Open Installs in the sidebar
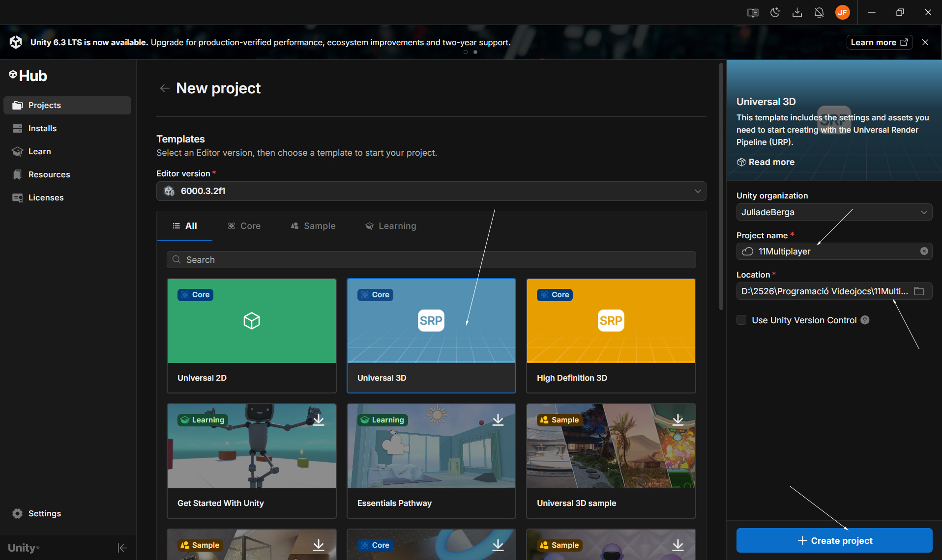 42,129
